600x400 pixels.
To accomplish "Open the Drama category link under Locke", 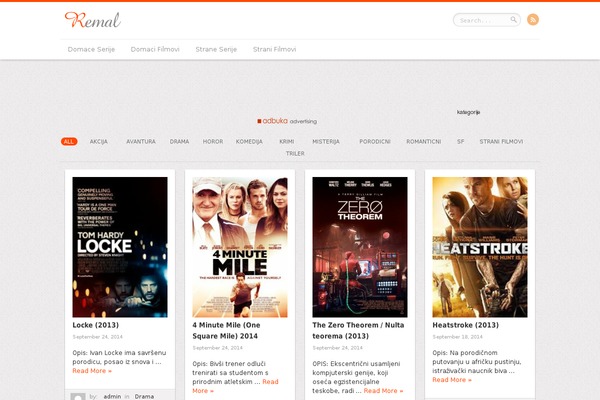I will pos(144,397).
